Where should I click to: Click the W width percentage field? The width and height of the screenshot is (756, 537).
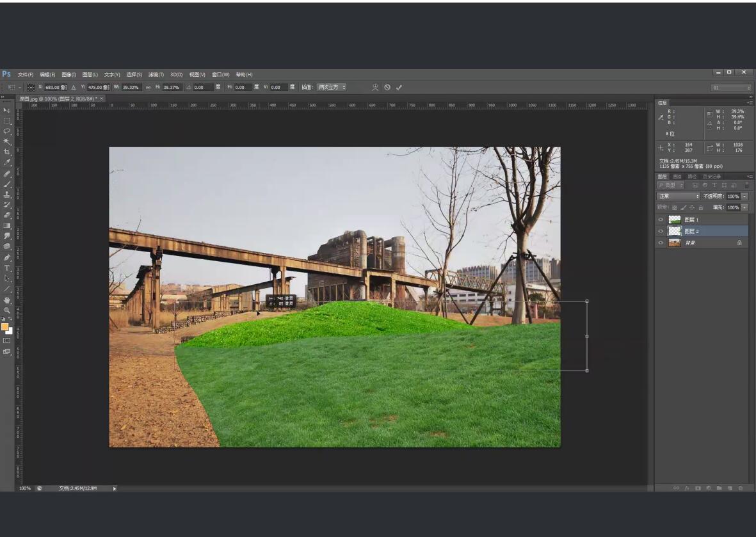131,87
